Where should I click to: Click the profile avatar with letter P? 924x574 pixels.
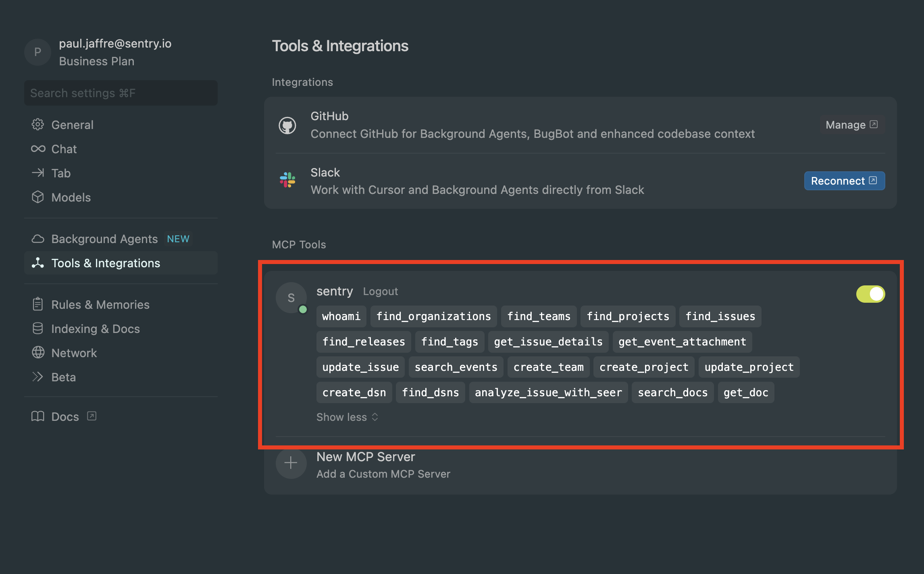pyautogui.click(x=37, y=52)
